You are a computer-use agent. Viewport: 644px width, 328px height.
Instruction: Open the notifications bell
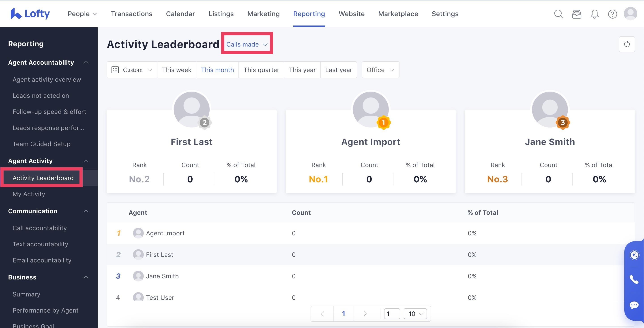pyautogui.click(x=595, y=14)
